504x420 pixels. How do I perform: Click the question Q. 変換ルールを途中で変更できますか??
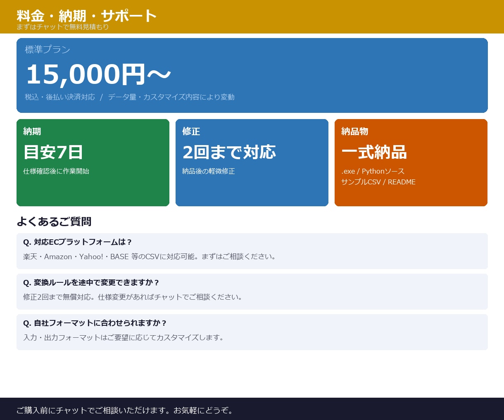pyautogui.click(x=91, y=283)
